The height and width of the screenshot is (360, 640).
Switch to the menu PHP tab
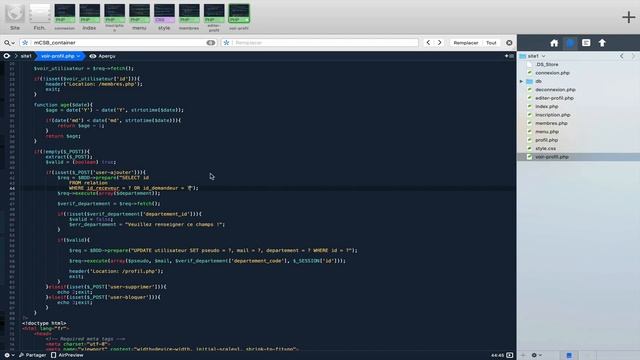click(139, 17)
